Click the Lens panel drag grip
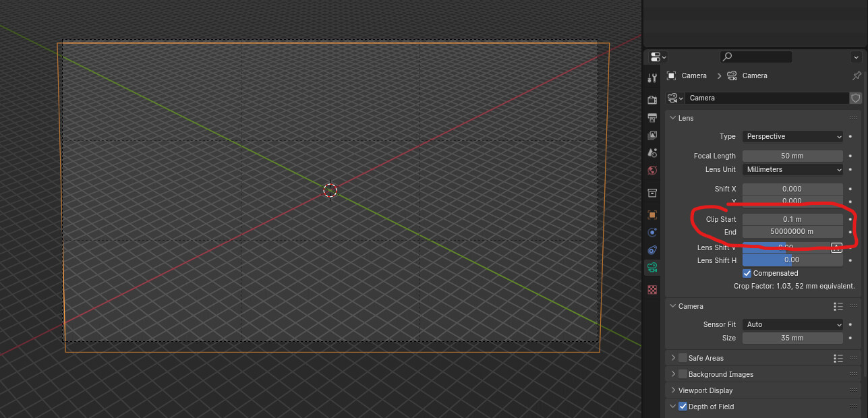 [854, 118]
